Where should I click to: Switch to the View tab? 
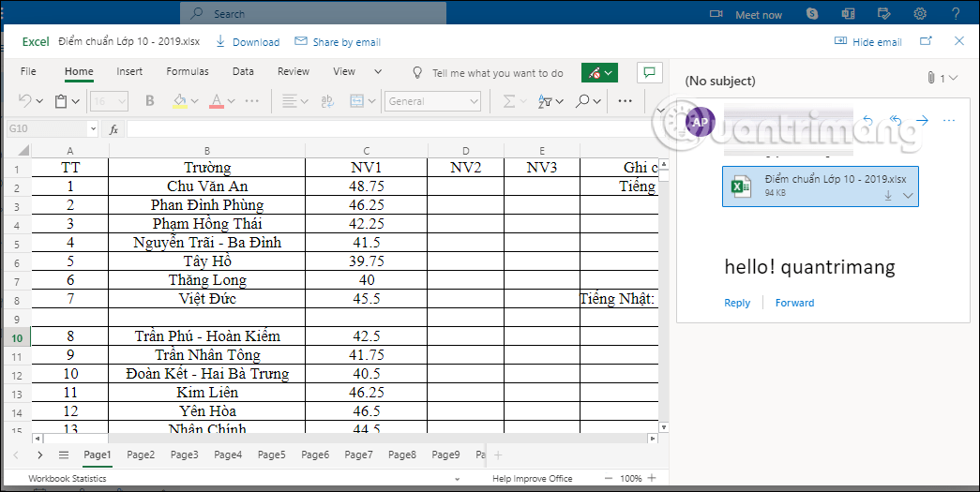(x=344, y=72)
